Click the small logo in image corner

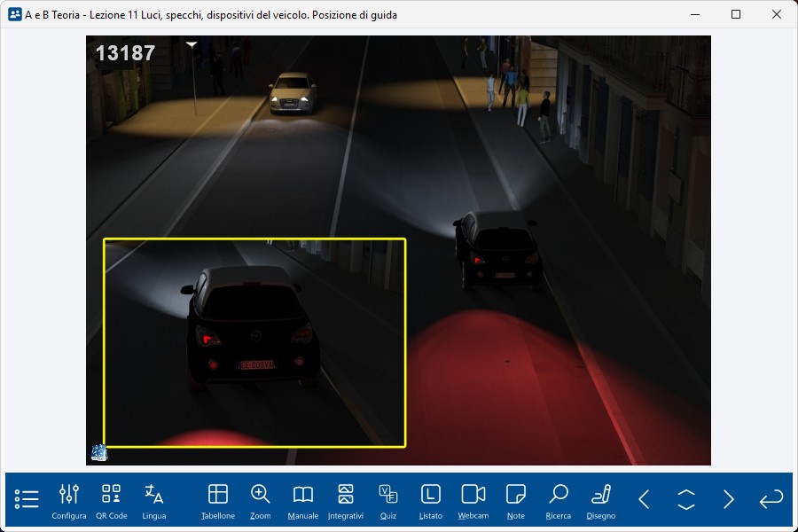click(x=99, y=453)
